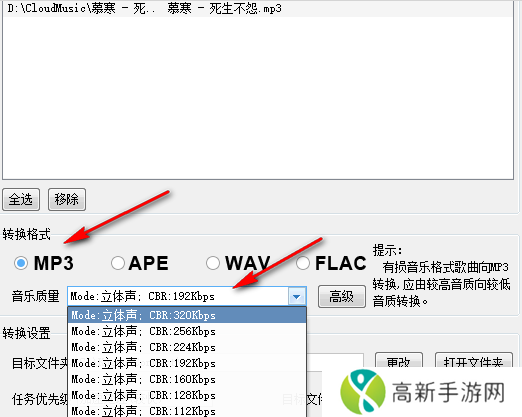The height and width of the screenshot is (417, 522).
Task: Select the CBR:160Kbps quality option
Action: click(187, 379)
